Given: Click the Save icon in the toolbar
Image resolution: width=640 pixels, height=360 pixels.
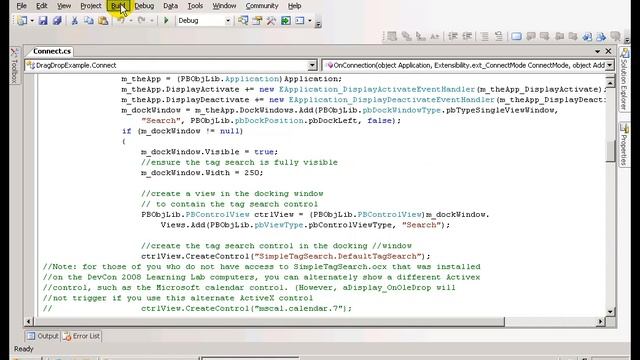Looking at the screenshot, I should pyautogui.click(x=43, y=20).
